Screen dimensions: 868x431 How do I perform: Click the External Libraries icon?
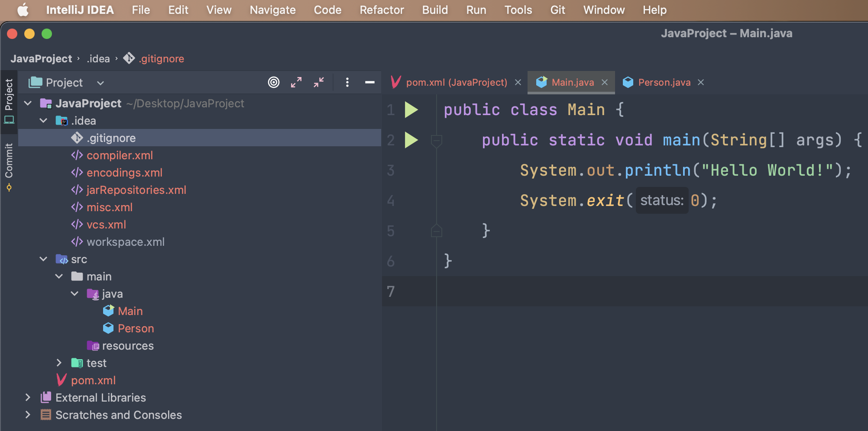click(x=46, y=397)
